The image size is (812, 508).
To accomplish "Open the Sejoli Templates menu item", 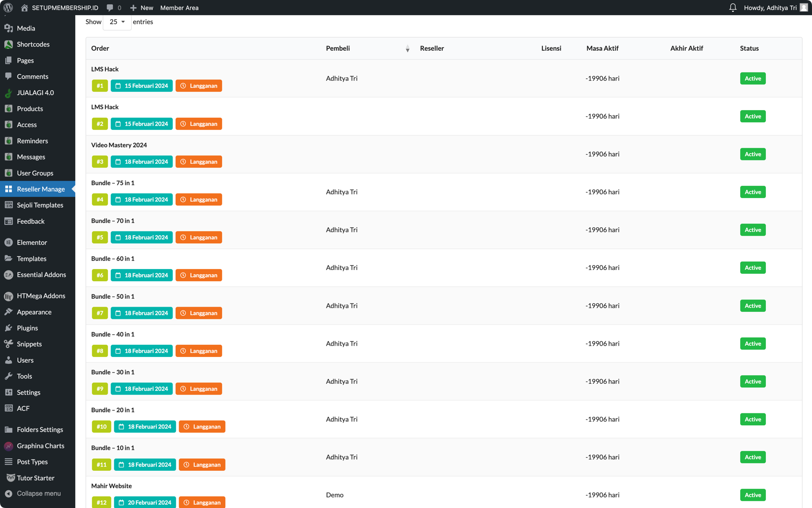I will click(40, 205).
